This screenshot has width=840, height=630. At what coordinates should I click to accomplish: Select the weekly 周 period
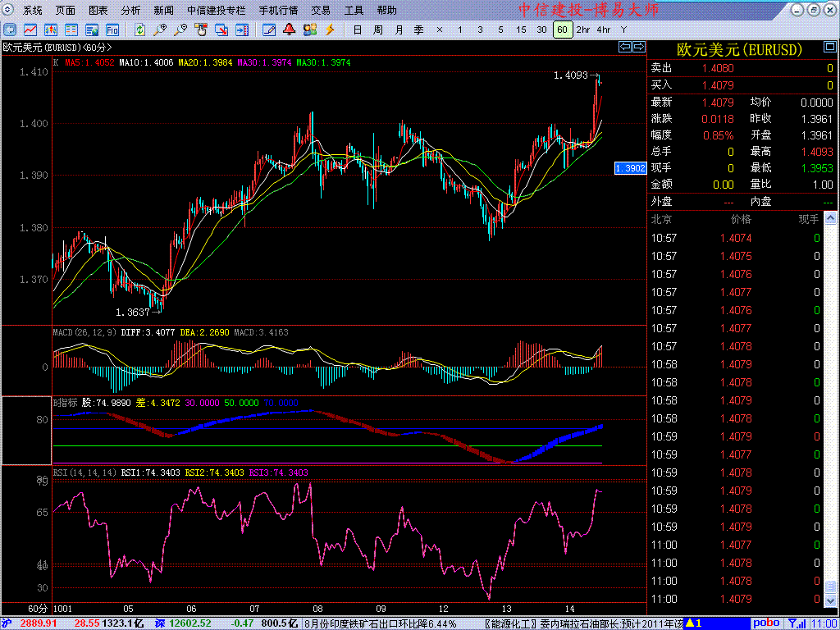[x=377, y=30]
